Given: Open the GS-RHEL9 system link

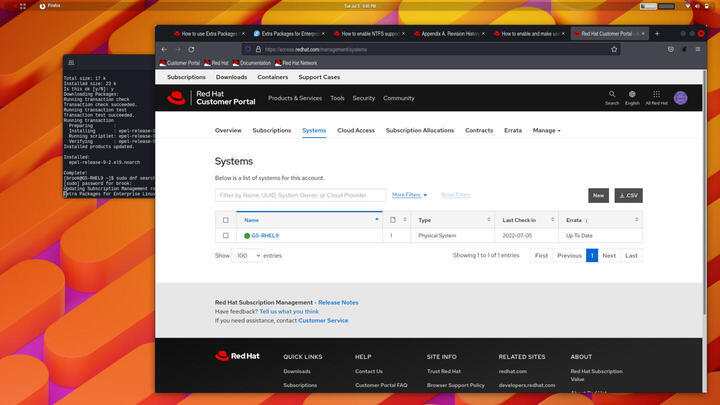Looking at the screenshot, I should tap(265, 236).
